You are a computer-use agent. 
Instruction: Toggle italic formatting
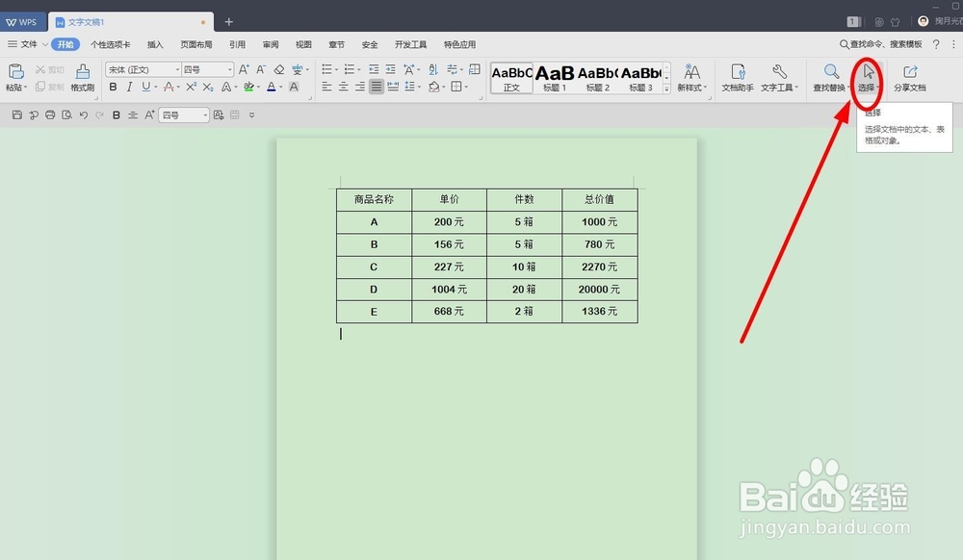pos(128,88)
